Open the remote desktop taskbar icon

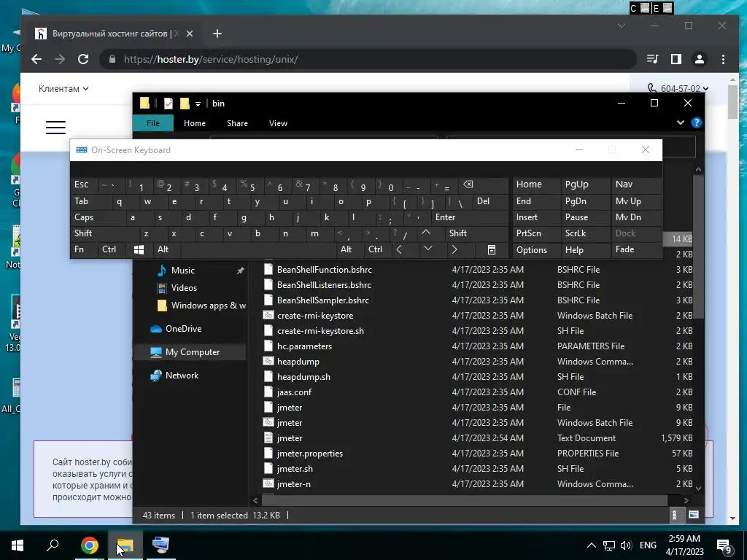tap(160, 545)
